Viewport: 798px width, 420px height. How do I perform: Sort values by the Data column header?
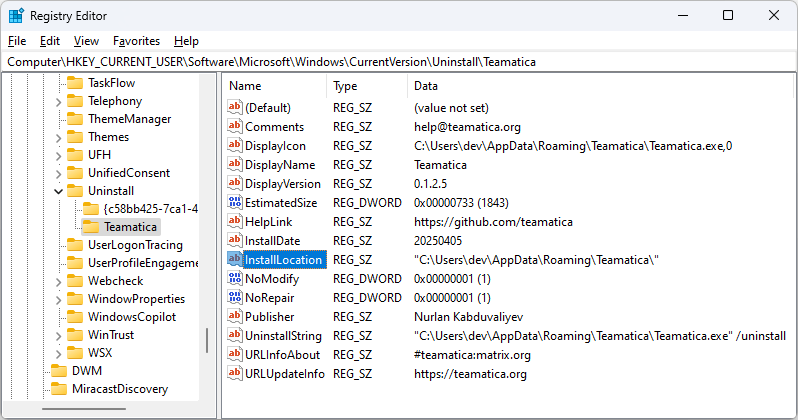point(601,86)
